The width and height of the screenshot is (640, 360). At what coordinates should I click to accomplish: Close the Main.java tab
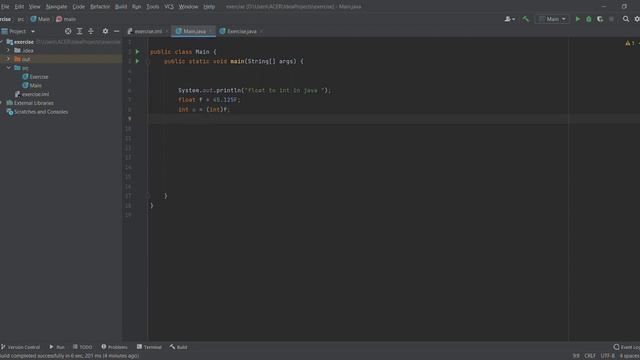211,31
